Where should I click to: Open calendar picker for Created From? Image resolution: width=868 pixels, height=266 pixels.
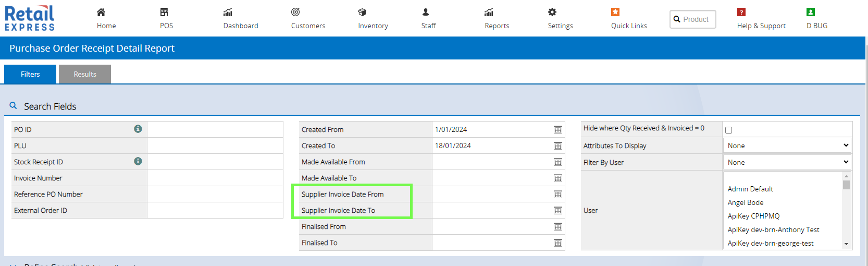pos(558,130)
